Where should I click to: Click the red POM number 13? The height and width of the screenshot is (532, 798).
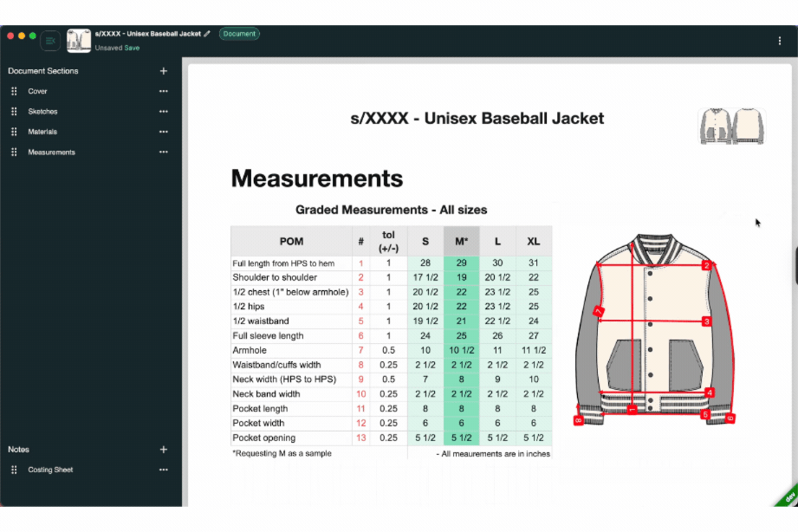pos(360,438)
